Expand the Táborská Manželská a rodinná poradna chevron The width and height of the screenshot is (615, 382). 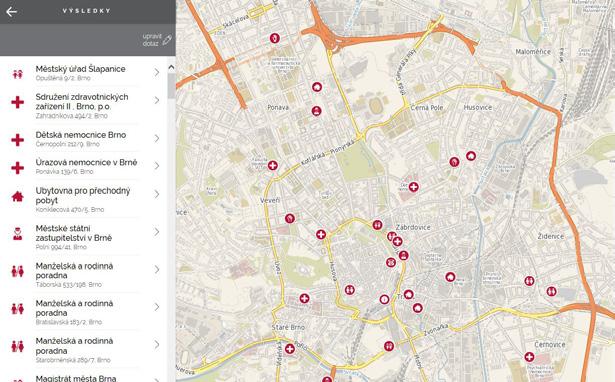(156, 269)
